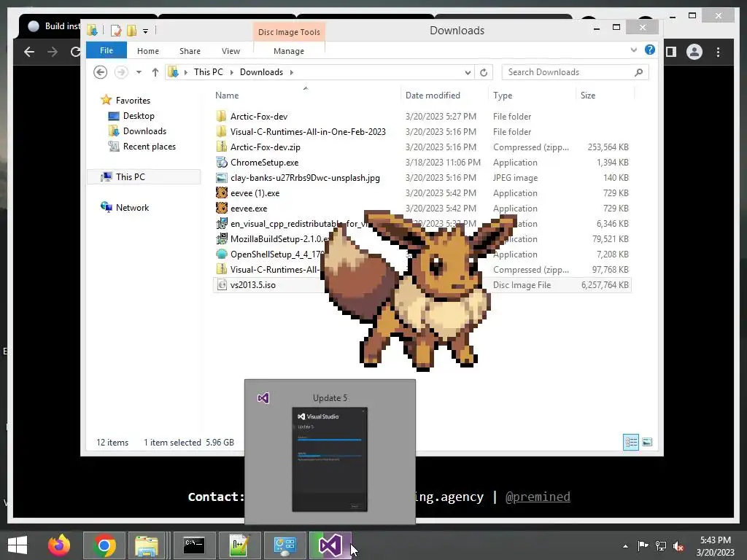
Task: Open Chrome from the taskbar
Action: pyautogui.click(x=104, y=545)
